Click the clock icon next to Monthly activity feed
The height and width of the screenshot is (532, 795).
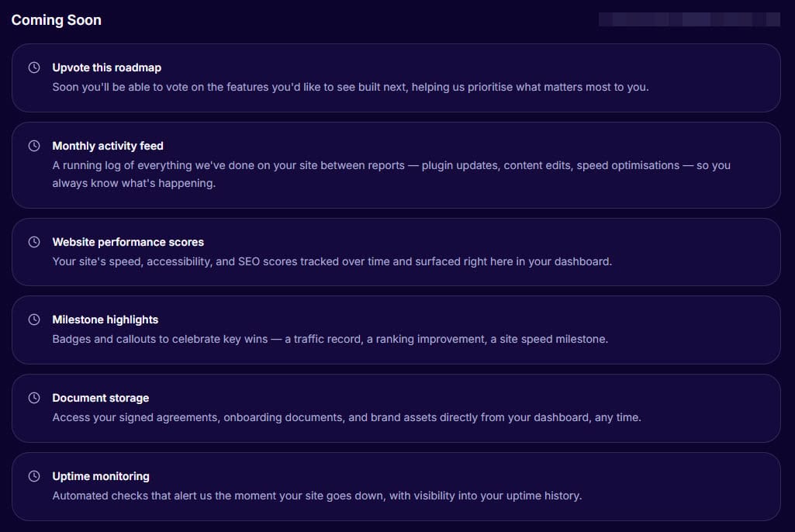34,146
